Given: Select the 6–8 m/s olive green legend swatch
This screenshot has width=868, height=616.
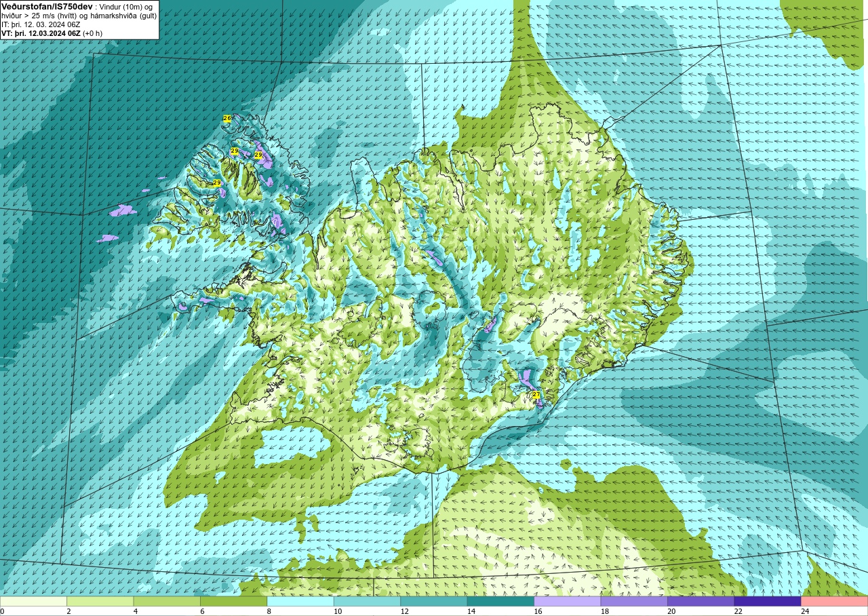Looking at the screenshot, I should pos(233,601).
